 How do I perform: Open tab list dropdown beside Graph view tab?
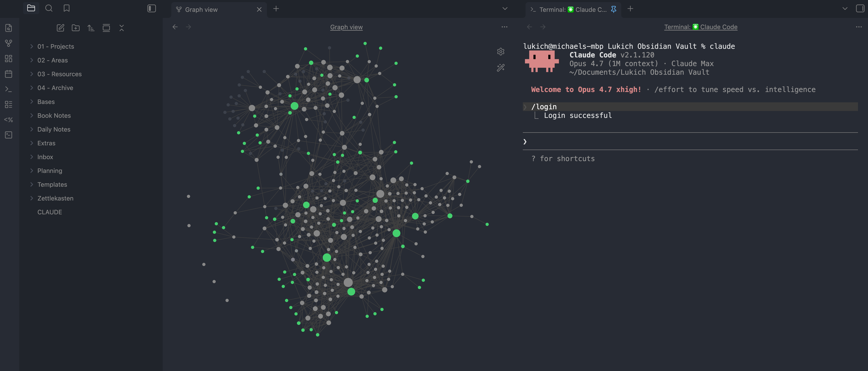tap(504, 8)
